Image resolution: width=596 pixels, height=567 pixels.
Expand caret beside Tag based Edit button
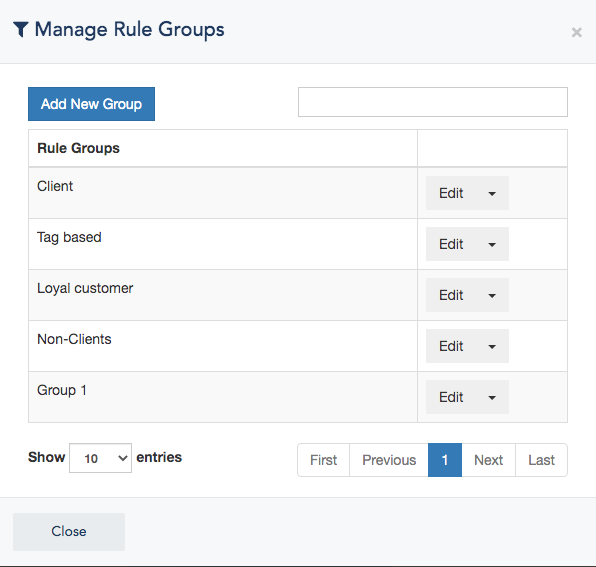pyautogui.click(x=492, y=244)
